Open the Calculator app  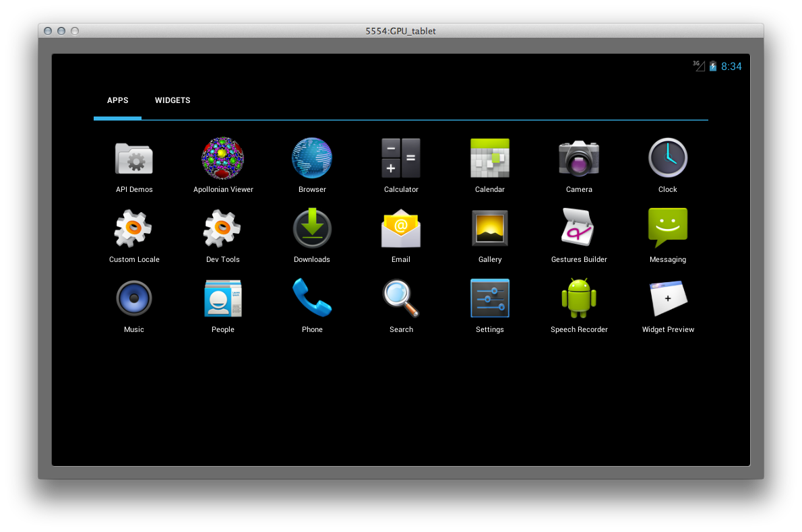coord(401,159)
